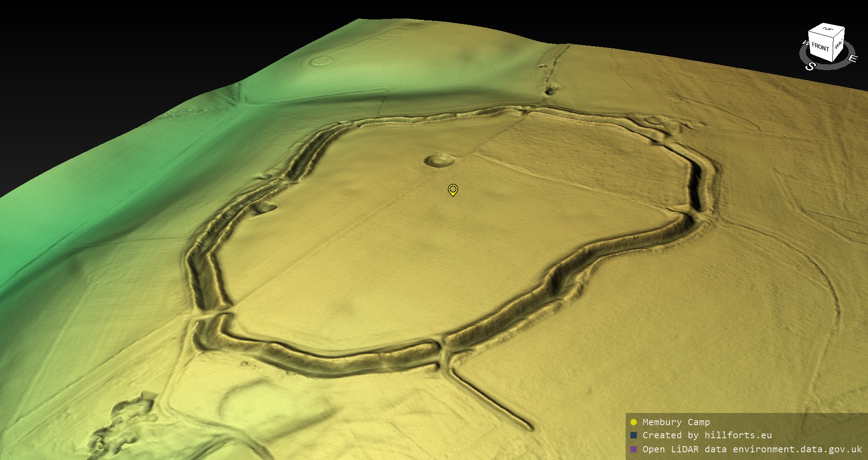The height and width of the screenshot is (460, 868).
Task: Open the Created by hillforts.eu link
Action: pyautogui.click(x=707, y=435)
